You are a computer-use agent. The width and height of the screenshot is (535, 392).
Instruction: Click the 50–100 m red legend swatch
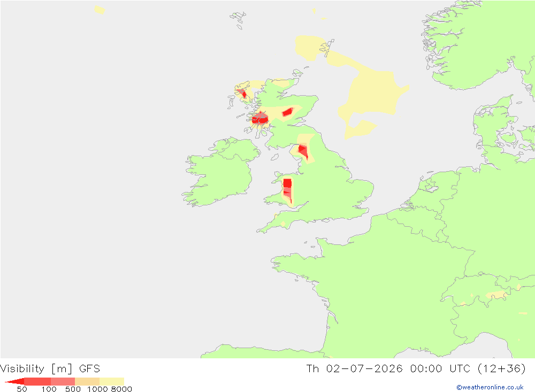click(37, 381)
